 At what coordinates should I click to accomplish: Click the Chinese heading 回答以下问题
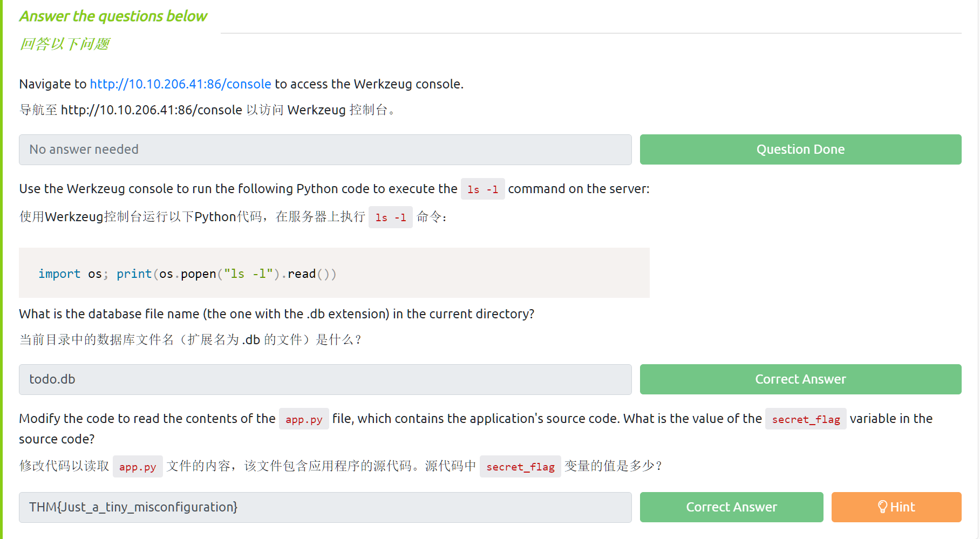pyautogui.click(x=65, y=44)
